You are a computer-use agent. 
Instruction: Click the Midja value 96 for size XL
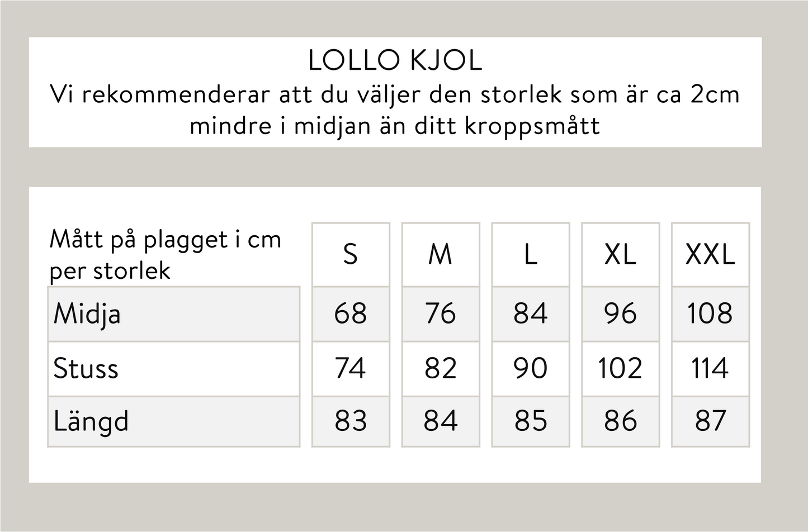(x=620, y=313)
